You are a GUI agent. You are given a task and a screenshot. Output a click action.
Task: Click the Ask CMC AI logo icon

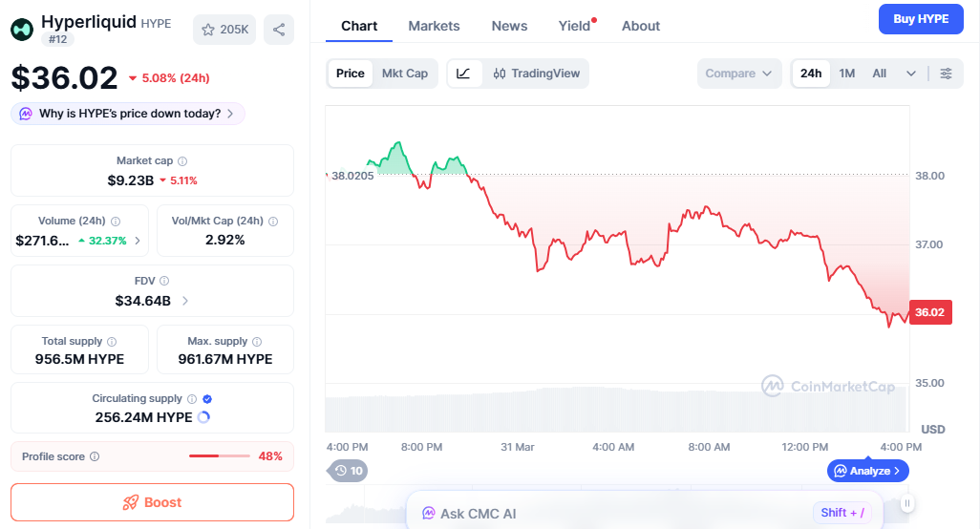428,514
